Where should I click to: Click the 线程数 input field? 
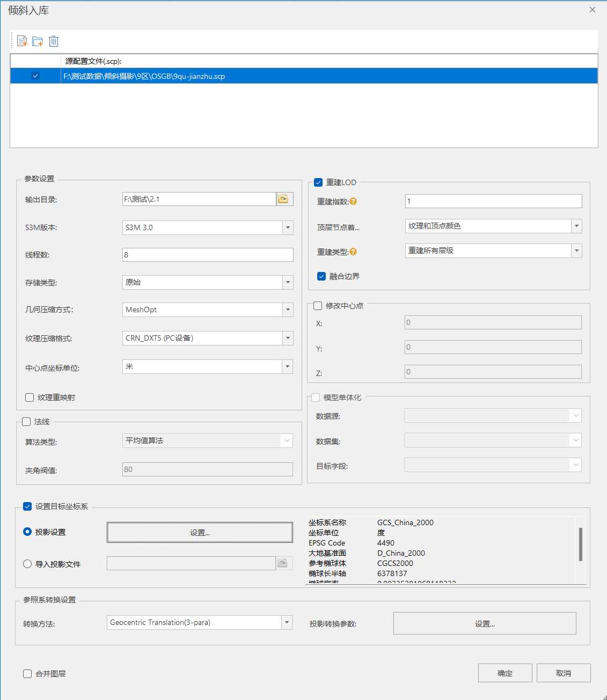[208, 255]
